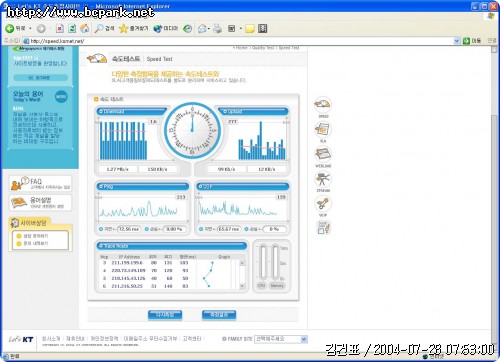Click the re-measure (다시측정) blue button
This screenshot has height=362, width=500.
point(165,315)
